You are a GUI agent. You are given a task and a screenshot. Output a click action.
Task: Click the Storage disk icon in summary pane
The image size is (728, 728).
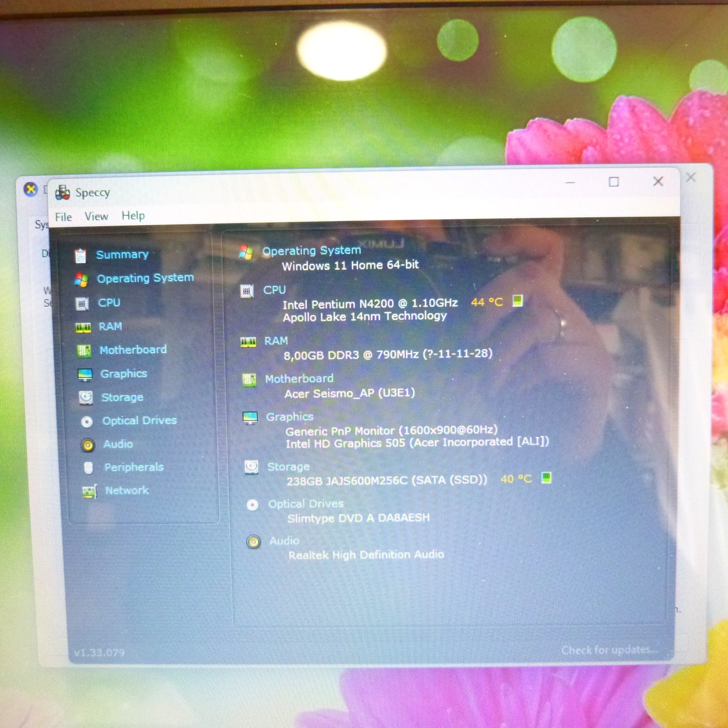(251, 467)
